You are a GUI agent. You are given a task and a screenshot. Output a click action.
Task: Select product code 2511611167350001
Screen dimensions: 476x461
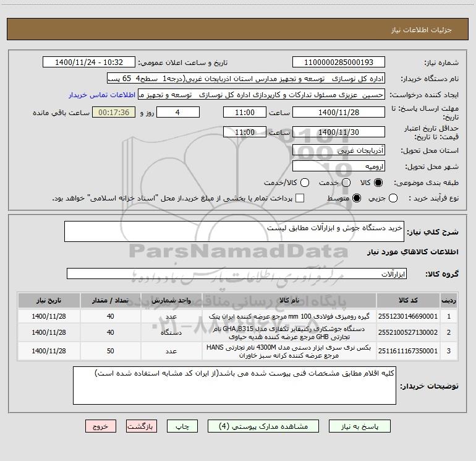408,351
